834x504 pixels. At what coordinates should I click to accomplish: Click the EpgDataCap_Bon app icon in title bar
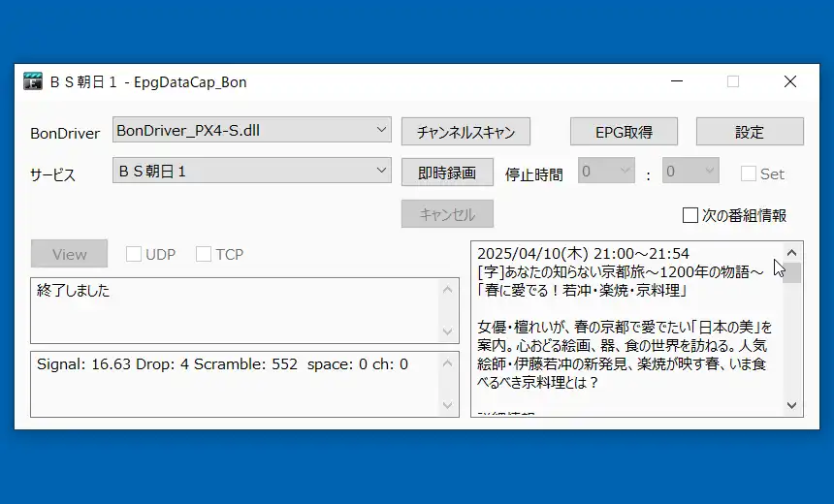click(33, 81)
